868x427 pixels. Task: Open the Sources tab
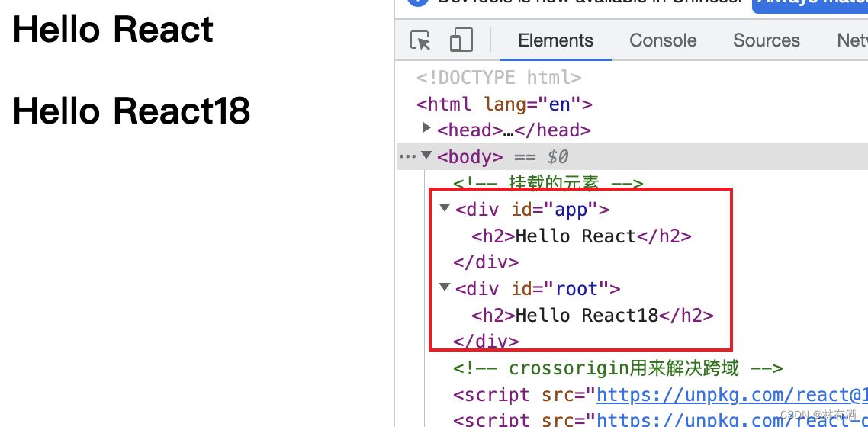[766, 40]
